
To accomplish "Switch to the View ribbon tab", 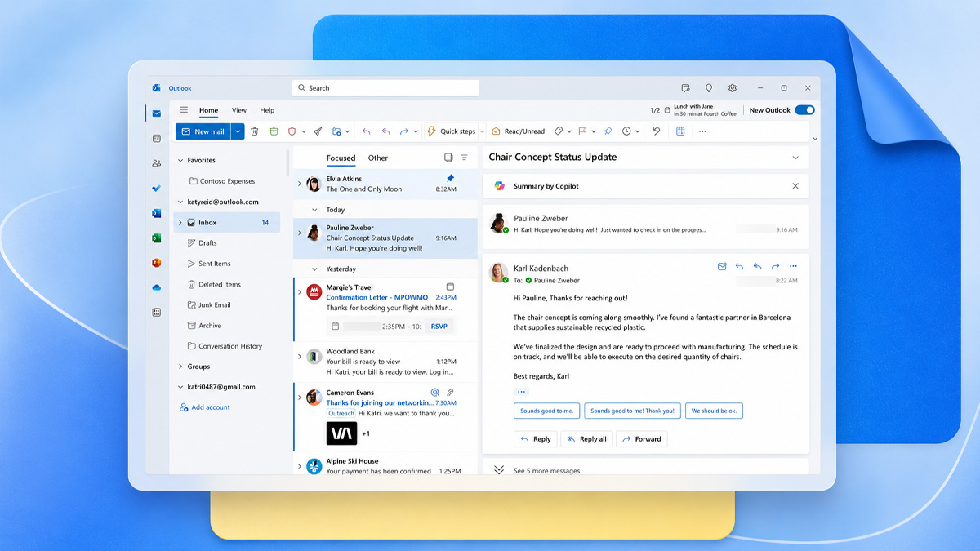I will pos(239,110).
